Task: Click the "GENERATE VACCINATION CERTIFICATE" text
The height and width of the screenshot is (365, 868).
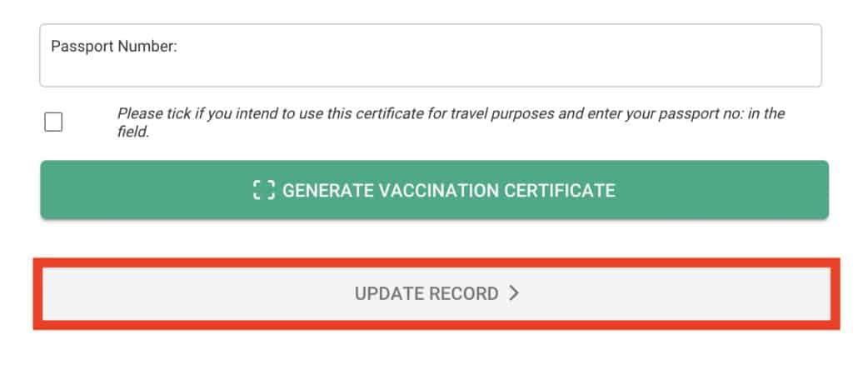Action: click(x=448, y=190)
